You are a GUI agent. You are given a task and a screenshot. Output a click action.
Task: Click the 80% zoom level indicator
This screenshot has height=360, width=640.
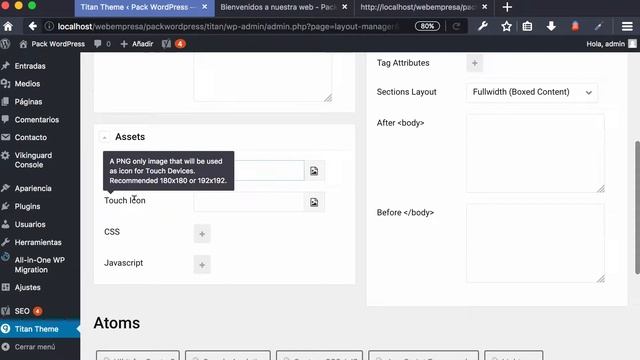coord(427,26)
